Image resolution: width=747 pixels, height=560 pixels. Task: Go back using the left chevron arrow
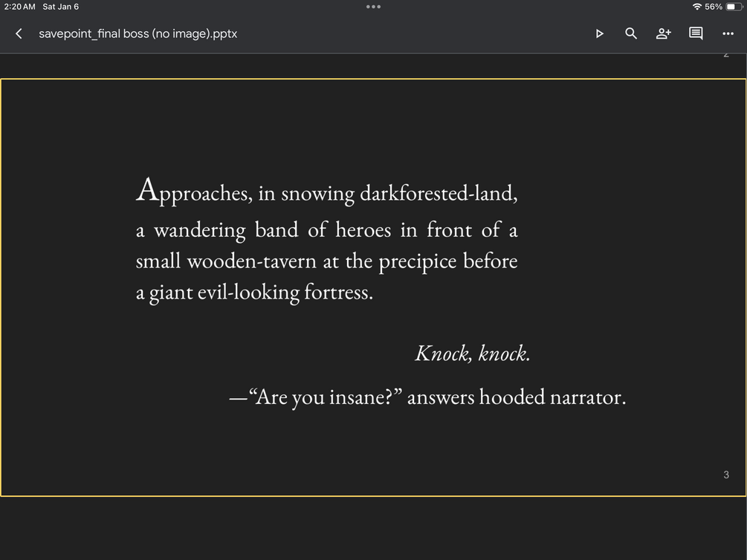[19, 34]
